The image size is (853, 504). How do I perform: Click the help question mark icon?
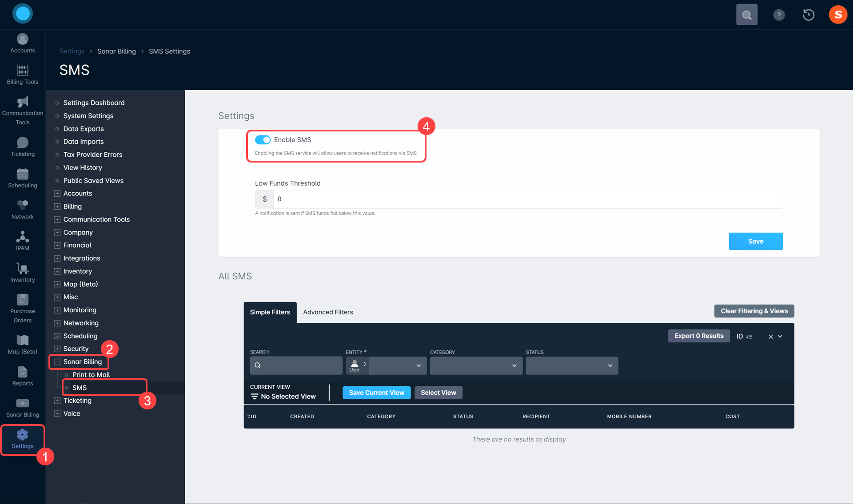click(x=778, y=15)
